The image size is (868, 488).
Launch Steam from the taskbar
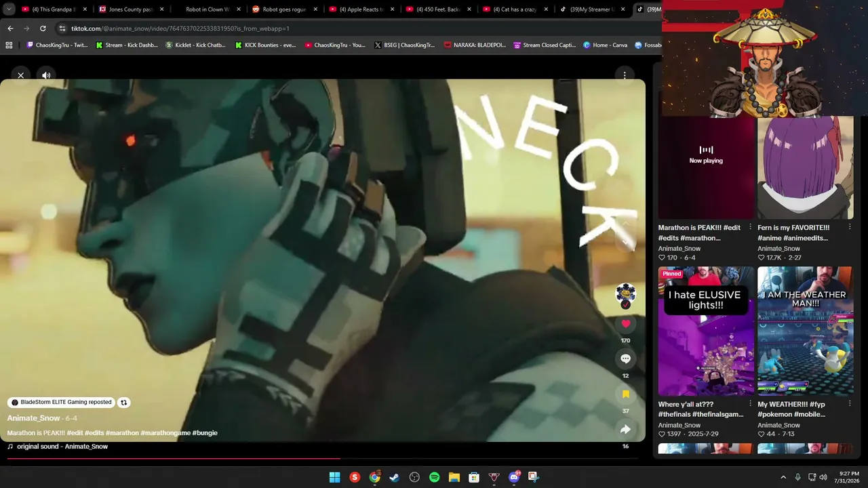[394, 477]
